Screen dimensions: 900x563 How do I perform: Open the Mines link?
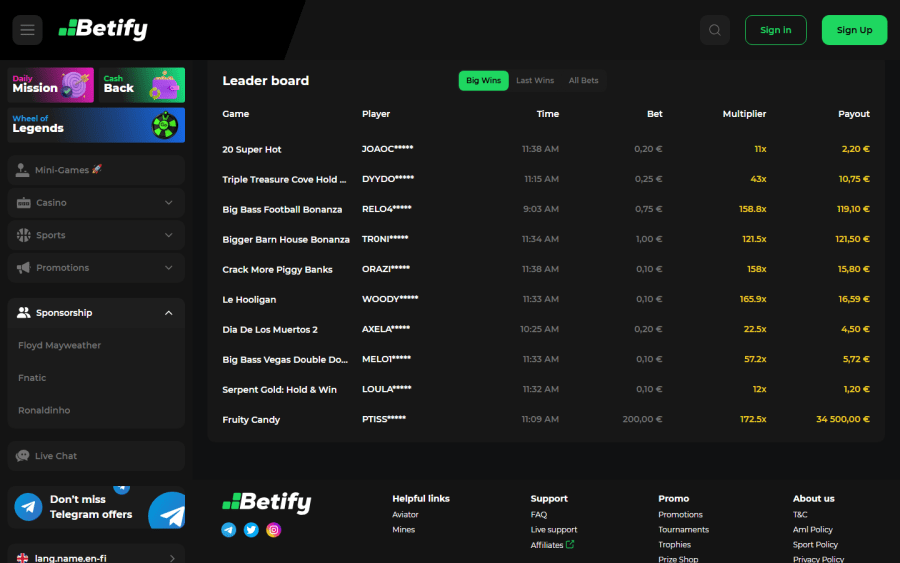tap(404, 530)
